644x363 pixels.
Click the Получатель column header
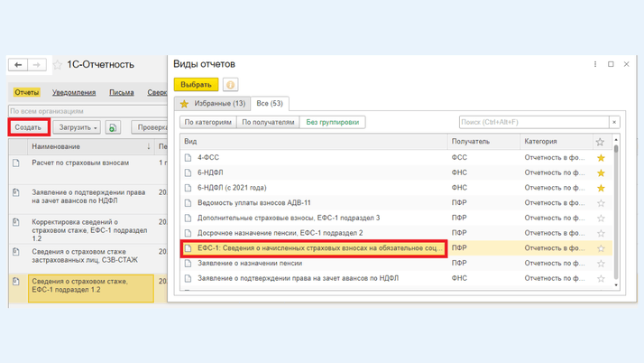point(483,142)
